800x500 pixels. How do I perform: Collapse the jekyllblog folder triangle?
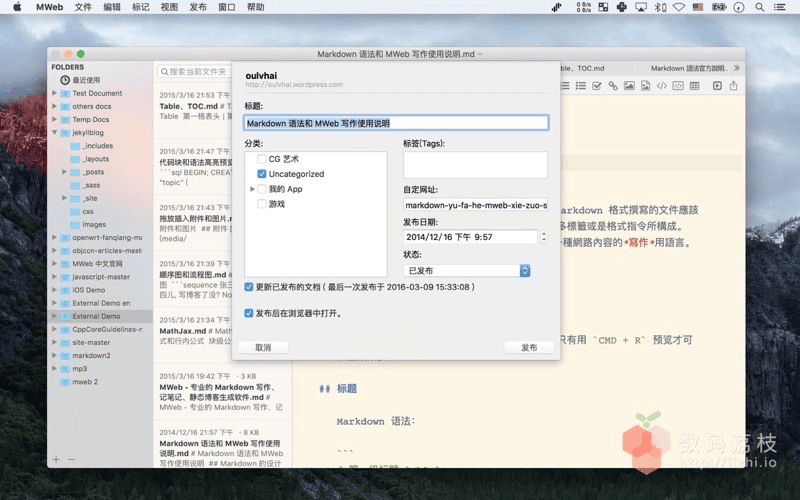tap(55, 133)
